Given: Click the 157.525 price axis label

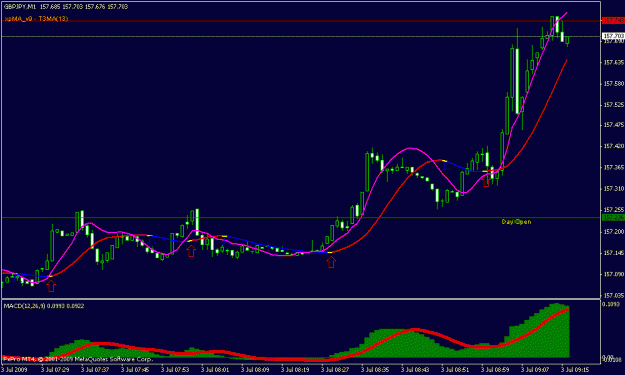Looking at the screenshot, I should (614, 105).
